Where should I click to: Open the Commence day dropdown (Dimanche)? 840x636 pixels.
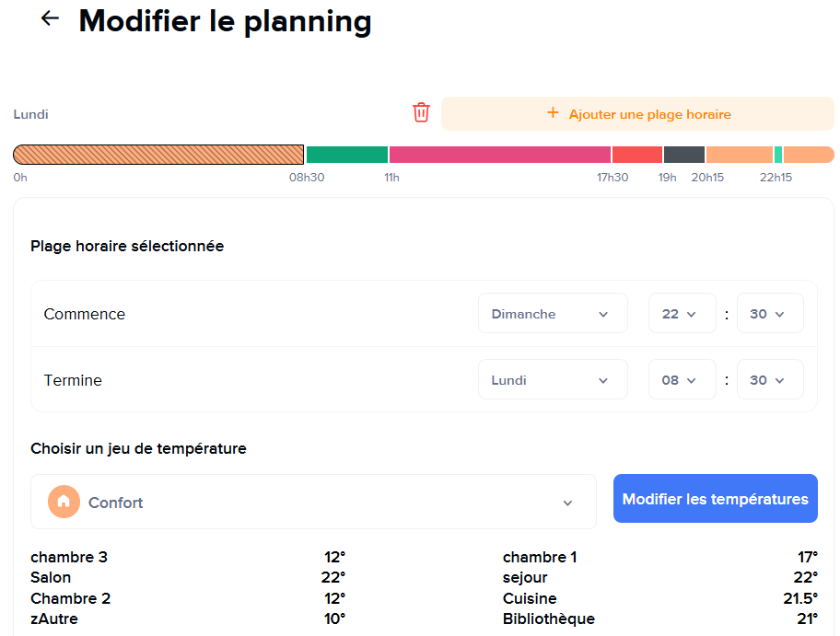point(552,314)
